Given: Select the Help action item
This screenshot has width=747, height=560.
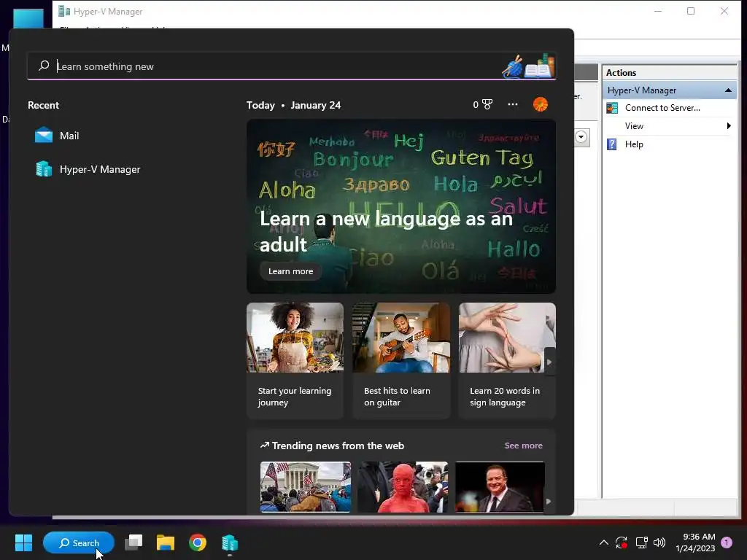Looking at the screenshot, I should pos(634,144).
